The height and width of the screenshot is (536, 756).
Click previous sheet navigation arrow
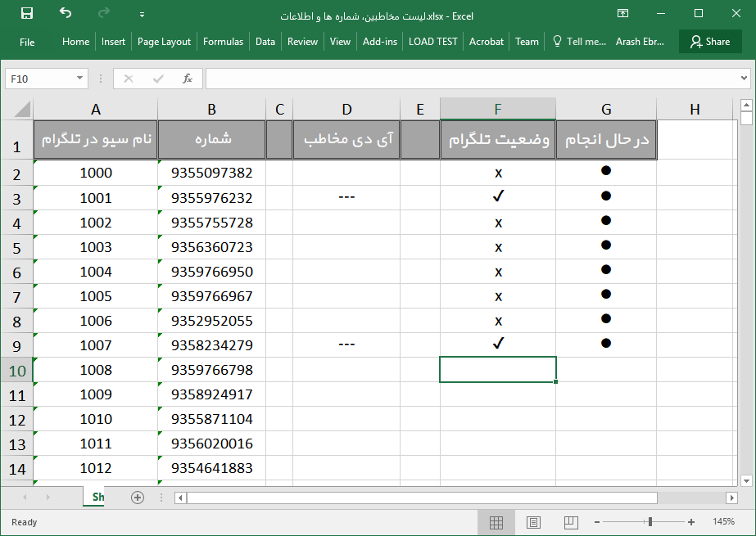[24, 497]
